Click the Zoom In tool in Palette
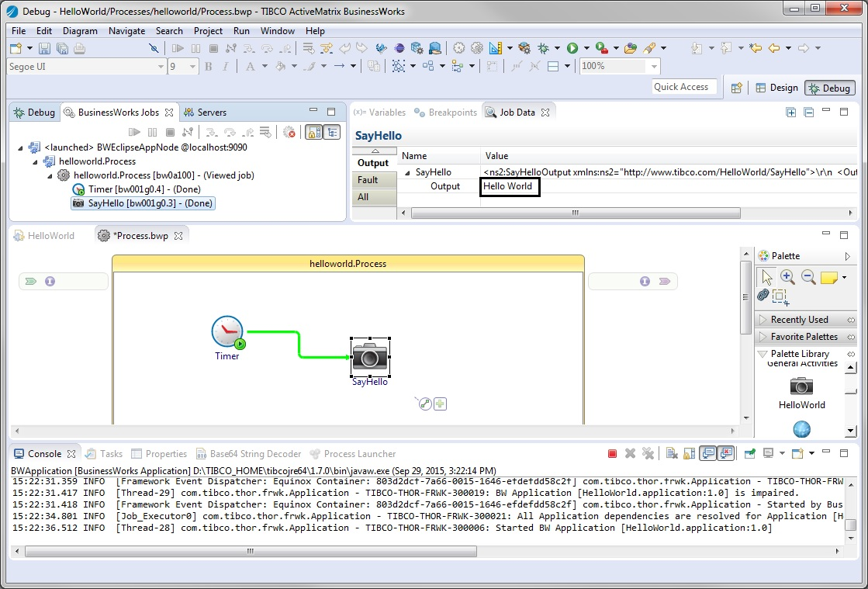The image size is (868, 589). [x=787, y=277]
